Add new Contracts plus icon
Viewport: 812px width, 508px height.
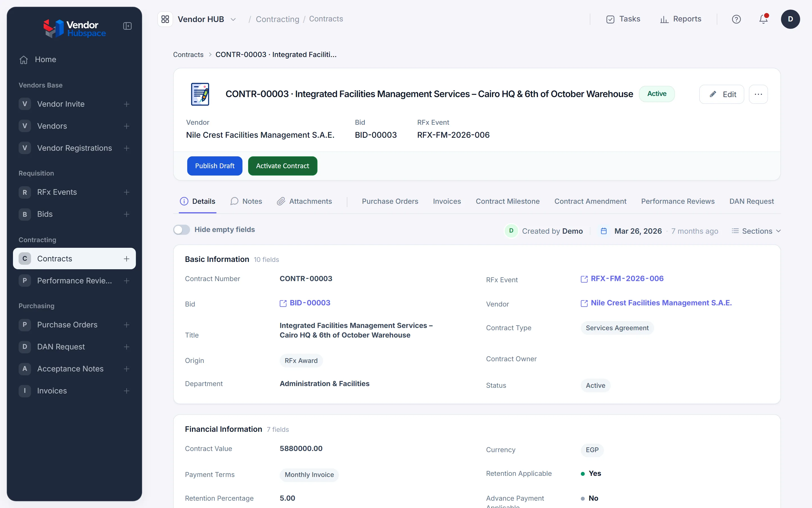click(x=127, y=259)
